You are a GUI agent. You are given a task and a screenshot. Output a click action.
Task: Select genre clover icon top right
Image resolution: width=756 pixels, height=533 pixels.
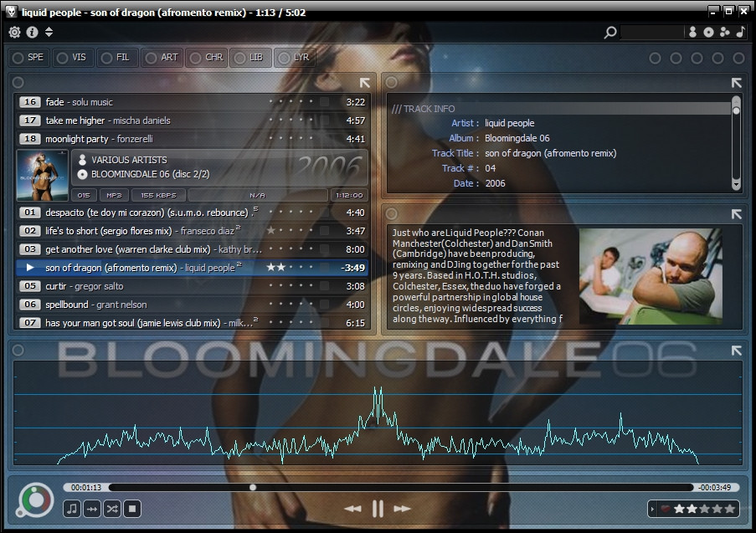[x=725, y=33]
